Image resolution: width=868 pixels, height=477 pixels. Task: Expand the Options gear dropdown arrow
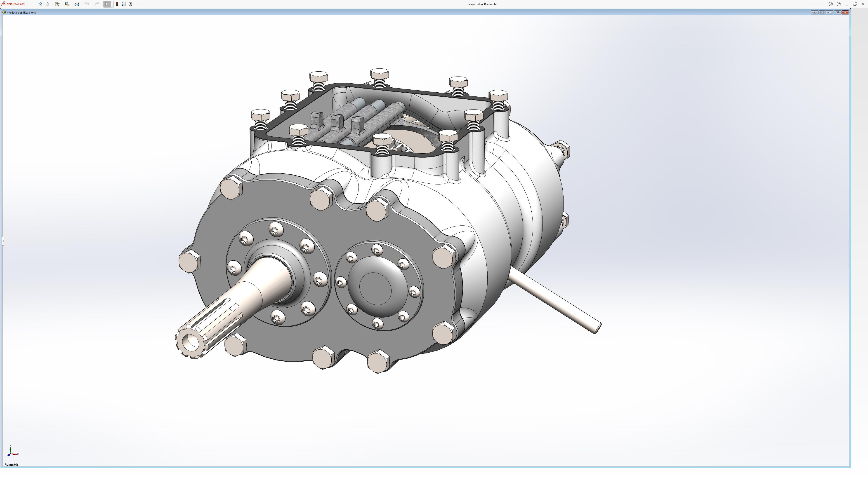pyautogui.click(x=135, y=4)
